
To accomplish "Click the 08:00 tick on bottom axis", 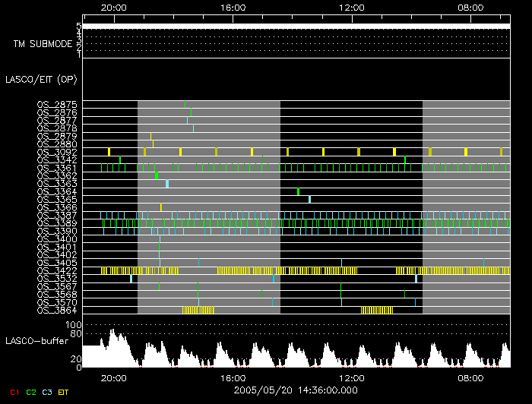I will (470, 377).
